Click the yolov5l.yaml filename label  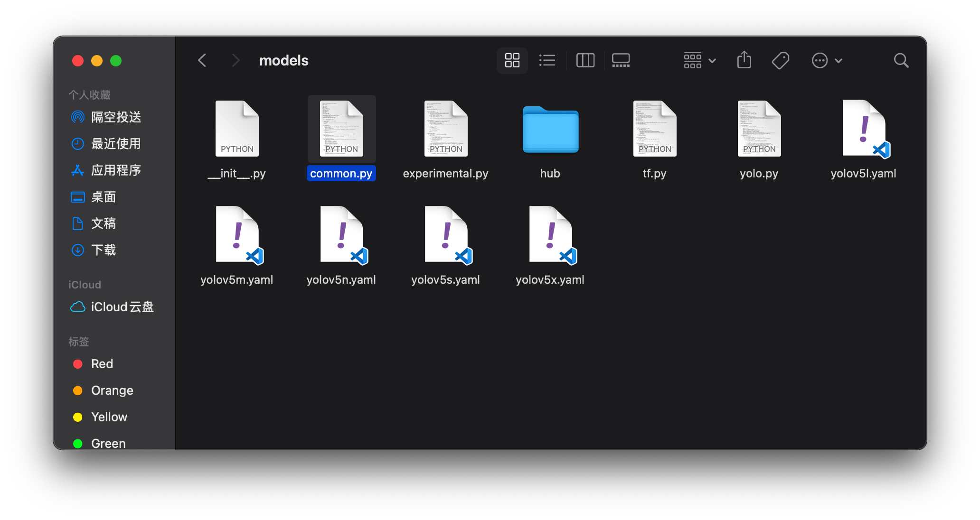click(864, 174)
